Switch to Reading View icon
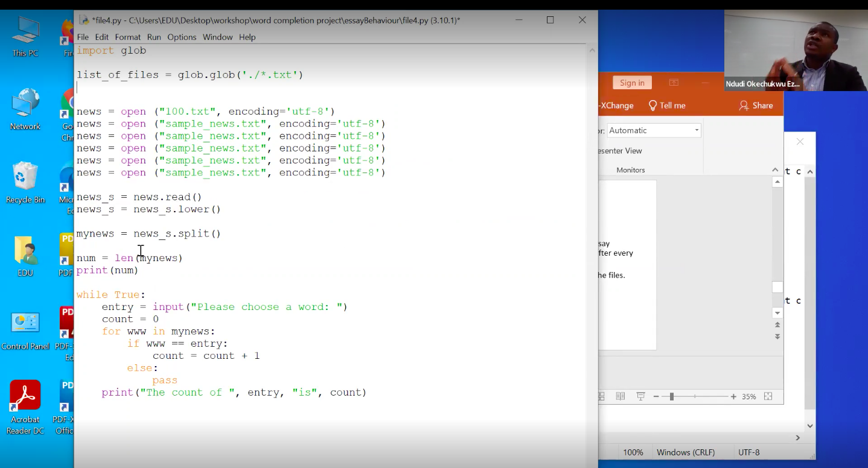Image resolution: width=868 pixels, height=468 pixels. click(621, 396)
